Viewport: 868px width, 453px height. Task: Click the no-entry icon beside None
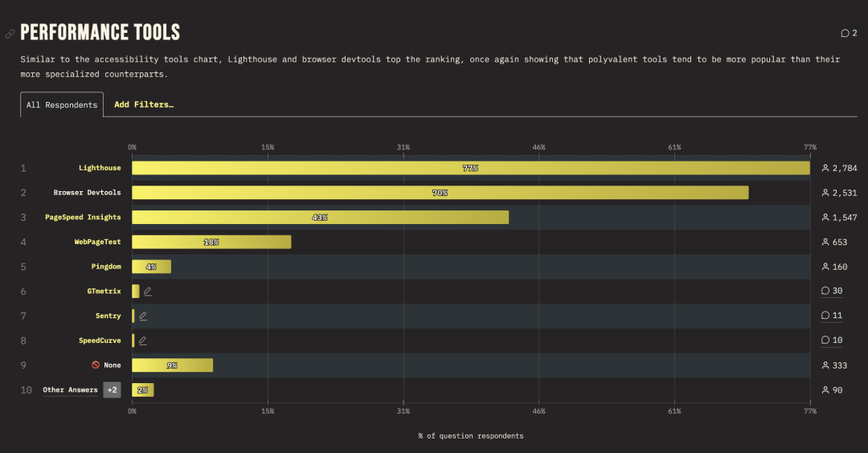pos(96,365)
